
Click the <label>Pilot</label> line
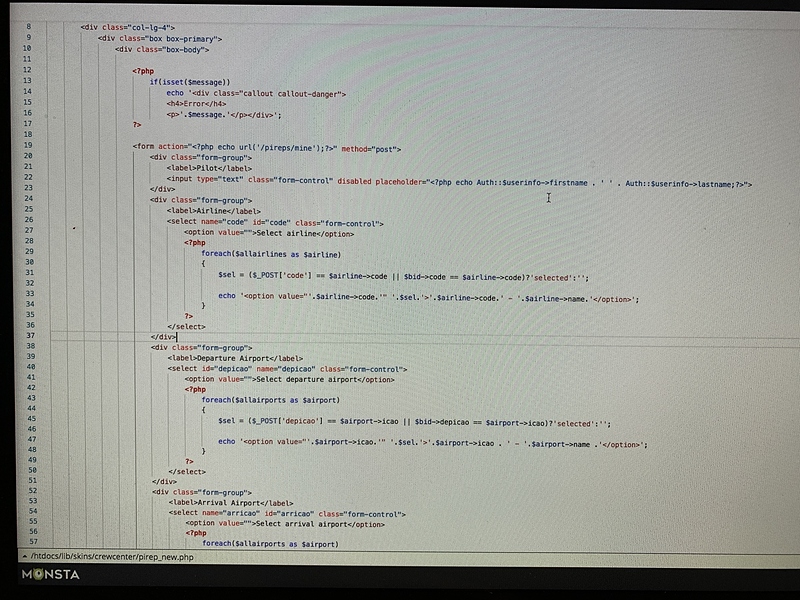(x=209, y=168)
